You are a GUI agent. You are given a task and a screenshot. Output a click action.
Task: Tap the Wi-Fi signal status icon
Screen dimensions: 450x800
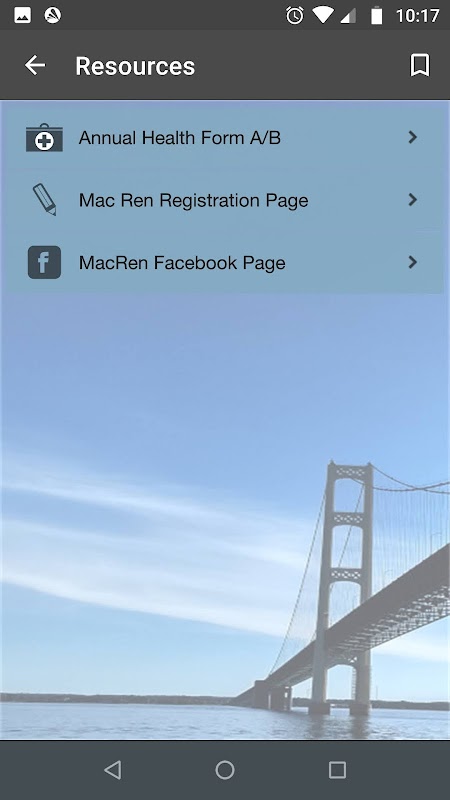click(322, 15)
